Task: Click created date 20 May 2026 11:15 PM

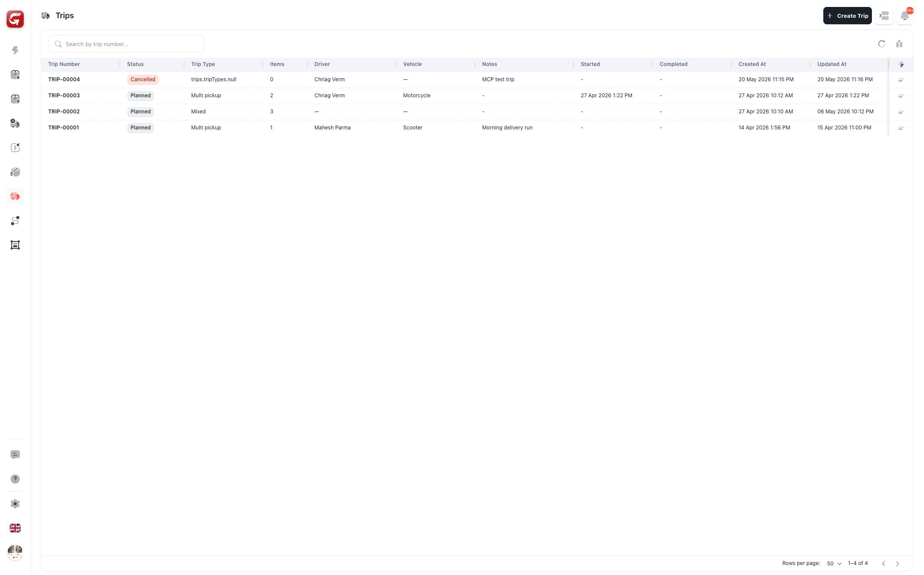Action: 766,79
